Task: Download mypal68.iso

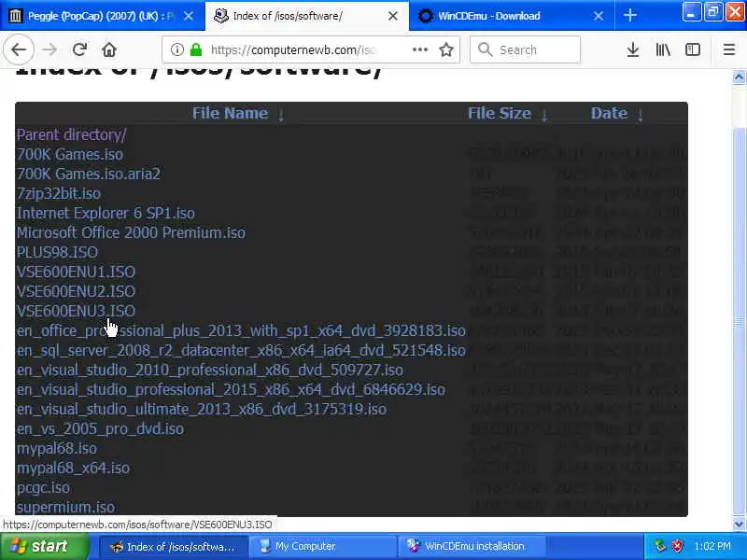Action: coord(57,448)
